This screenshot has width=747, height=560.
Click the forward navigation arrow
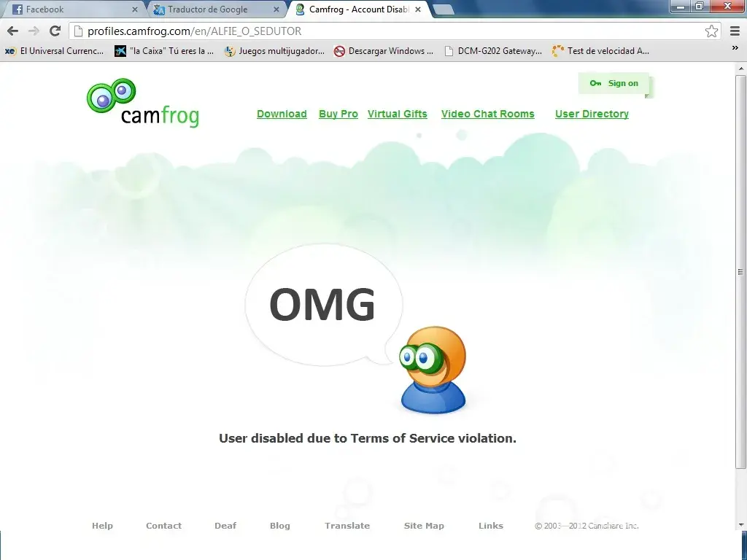pos(34,31)
